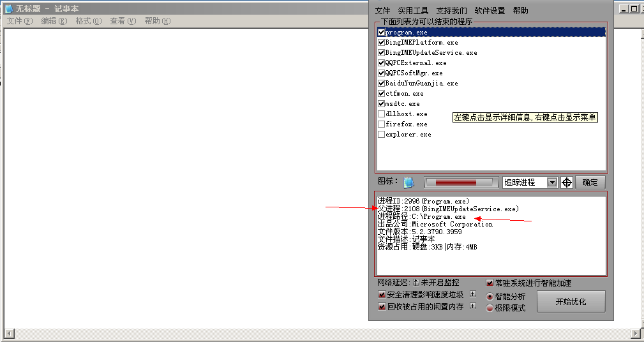Select the program.exe row text
The image size is (644, 342).
tap(406, 32)
